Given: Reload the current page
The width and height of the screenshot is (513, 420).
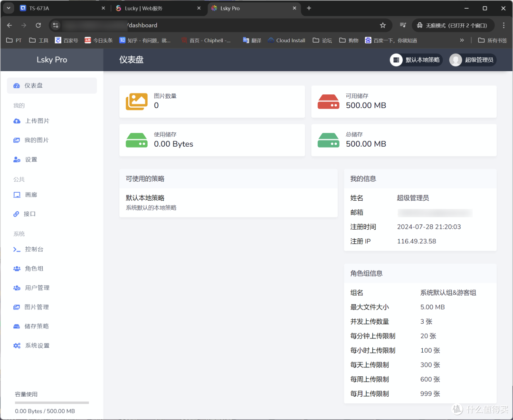Looking at the screenshot, I should click(38, 25).
